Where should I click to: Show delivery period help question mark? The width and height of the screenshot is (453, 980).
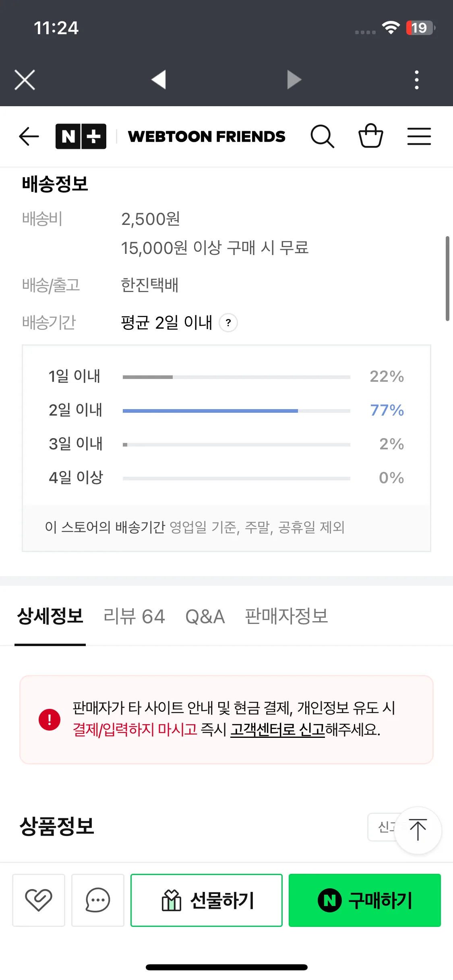pos(228,323)
